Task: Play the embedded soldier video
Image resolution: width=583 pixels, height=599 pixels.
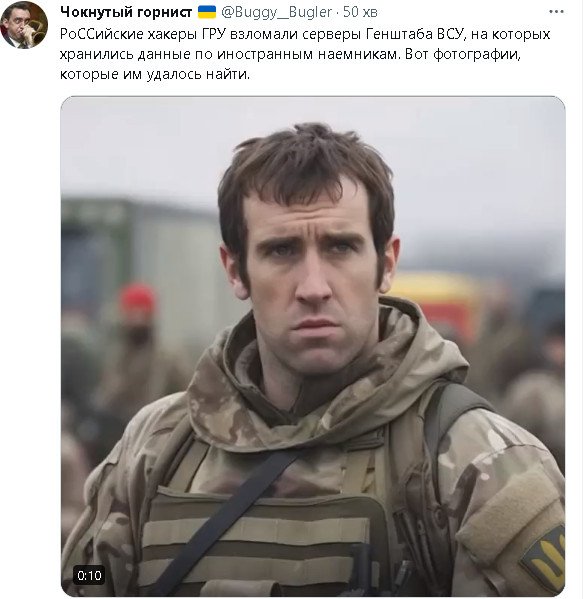Action: [313, 346]
